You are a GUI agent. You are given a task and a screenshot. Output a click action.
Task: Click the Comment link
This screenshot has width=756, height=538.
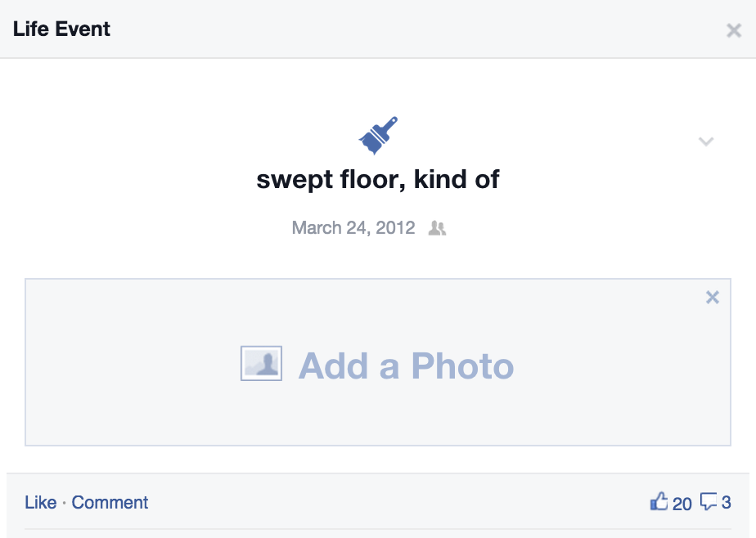(x=110, y=502)
